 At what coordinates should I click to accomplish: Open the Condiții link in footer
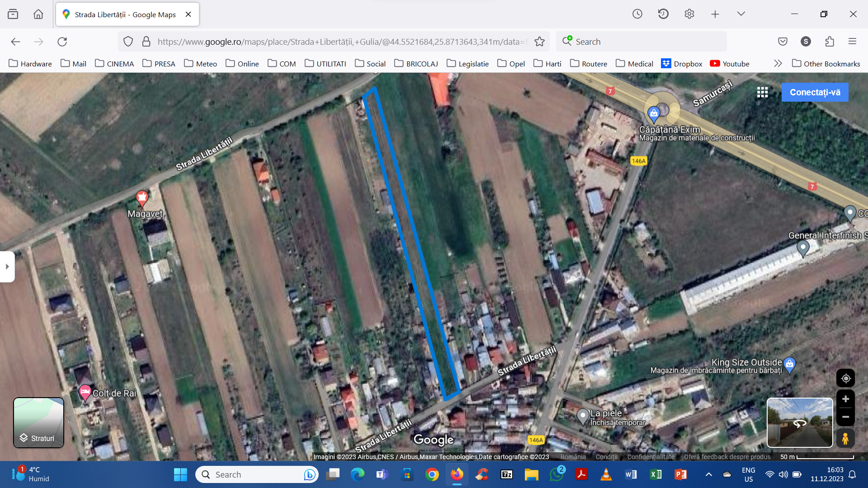point(606,457)
